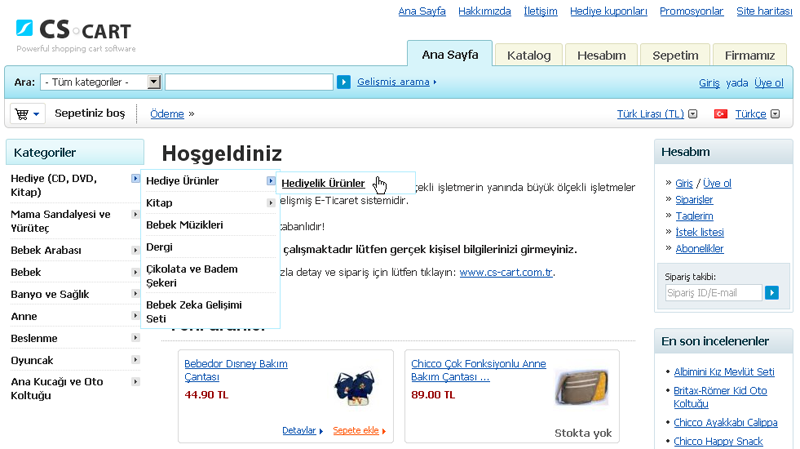Expand Ana Kucağı ve Oto Koltuğu arrow
The image size is (800, 449).
(135, 381)
